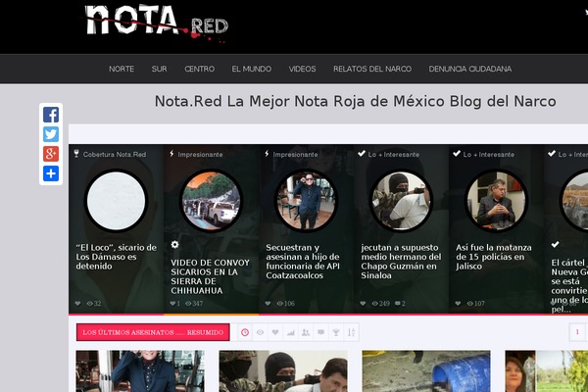Click 'Impresionante' label on convoy card
Screen dimensions: 588x392
click(200, 155)
